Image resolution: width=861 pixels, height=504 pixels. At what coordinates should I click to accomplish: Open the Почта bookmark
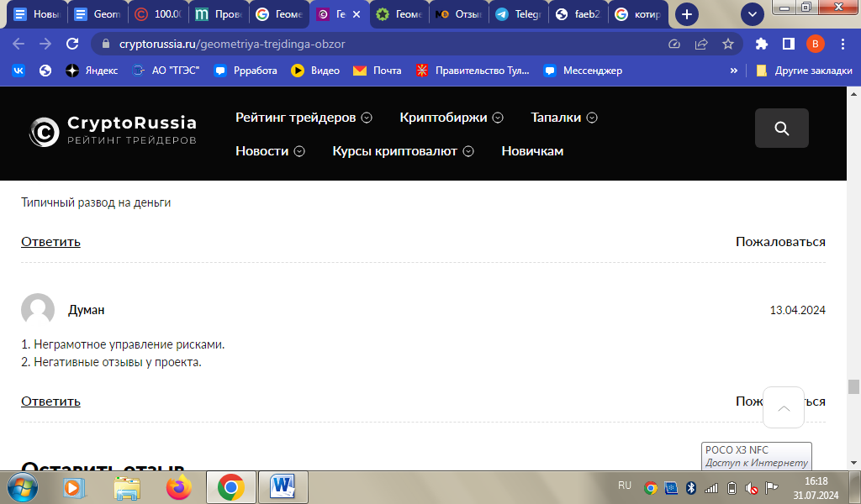pos(378,71)
